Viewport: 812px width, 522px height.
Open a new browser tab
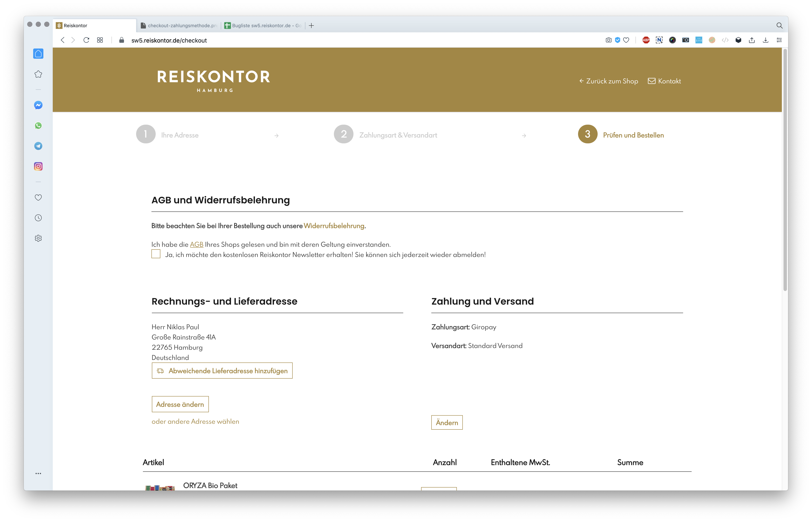point(311,26)
